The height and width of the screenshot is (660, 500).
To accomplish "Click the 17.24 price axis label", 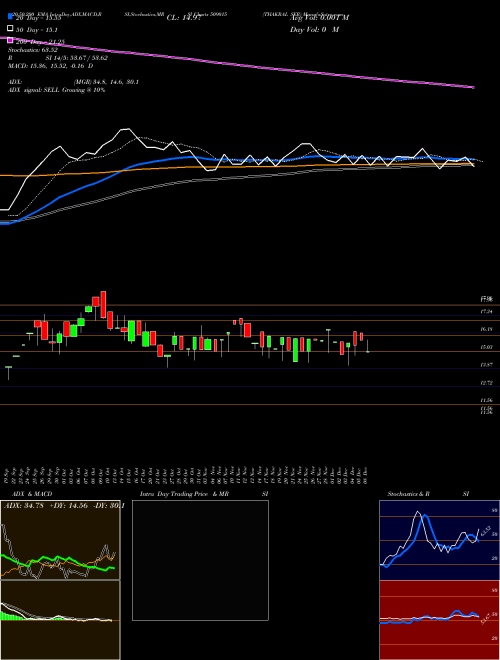I will [x=486, y=311].
